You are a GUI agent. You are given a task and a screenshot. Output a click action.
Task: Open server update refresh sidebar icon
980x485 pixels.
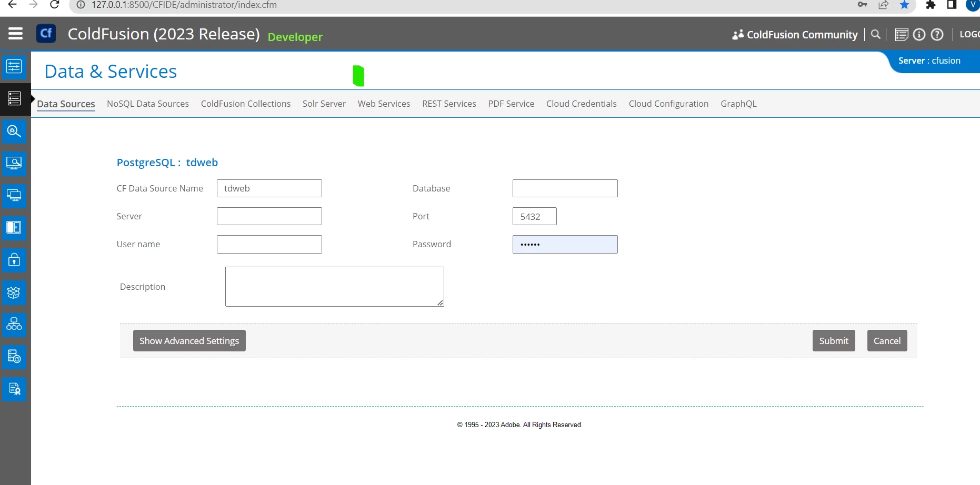(x=14, y=357)
